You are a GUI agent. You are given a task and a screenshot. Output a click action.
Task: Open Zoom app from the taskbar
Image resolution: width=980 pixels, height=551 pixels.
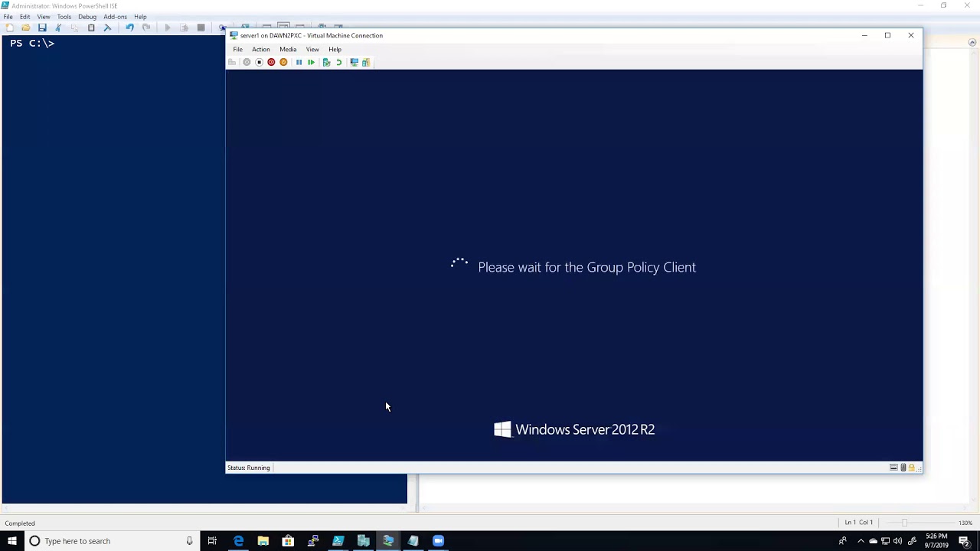pyautogui.click(x=438, y=541)
